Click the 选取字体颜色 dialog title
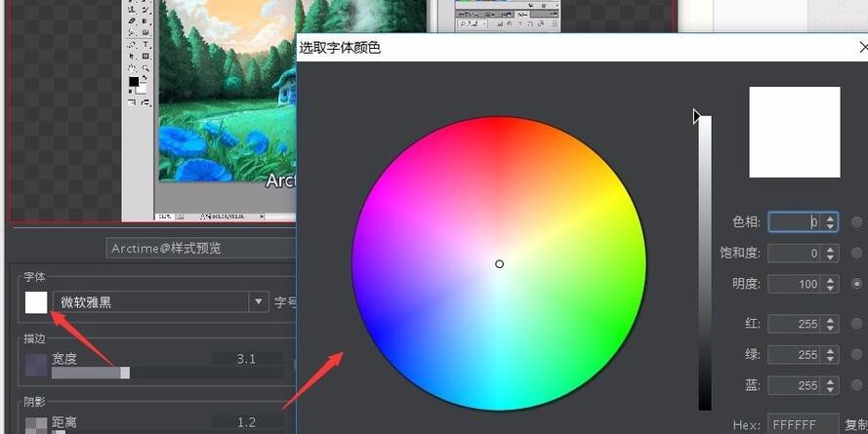Image resolution: width=868 pixels, height=434 pixels. 340,48
